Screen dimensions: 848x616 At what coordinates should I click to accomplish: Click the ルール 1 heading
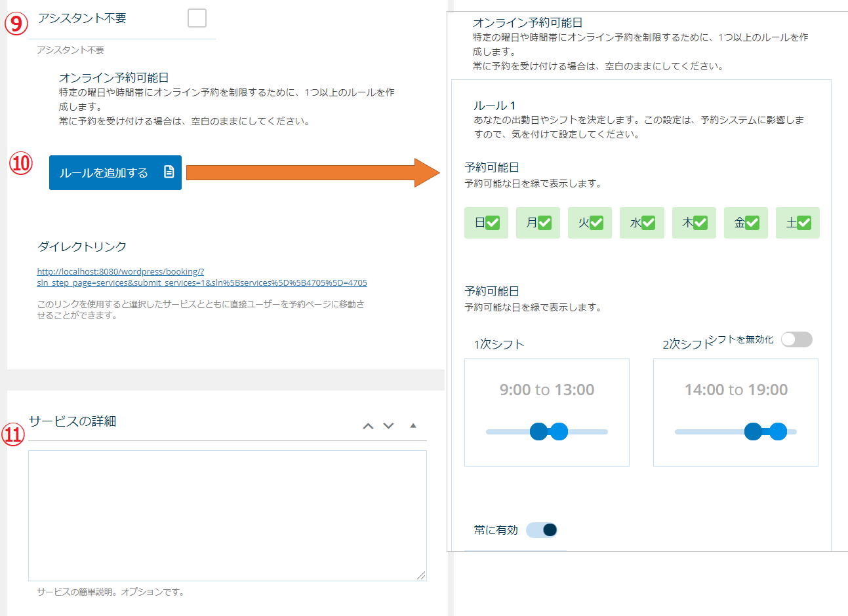[495, 106]
